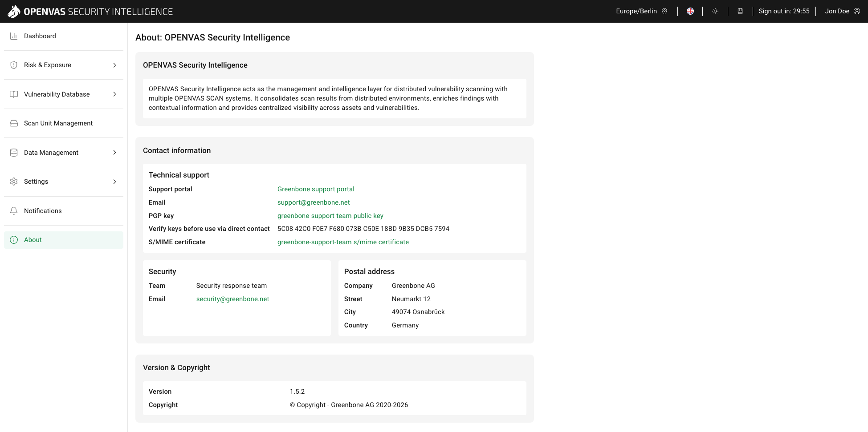Image resolution: width=868 pixels, height=432 pixels.
Task: Click the "Verify keys before use via direct contact" label
Action: 209,229
